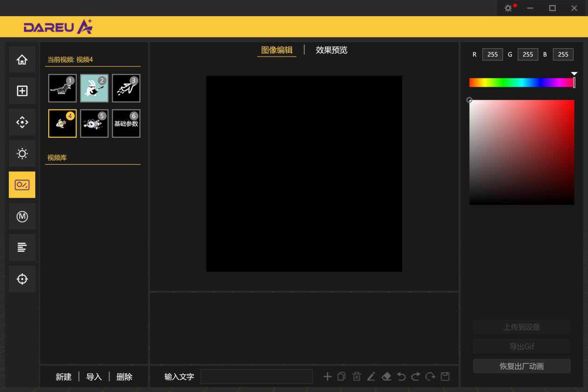The width and height of the screenshot is (588, 392).
Task: Open the Macro (M) sidebar section
Action: click(x=22, y=216)
